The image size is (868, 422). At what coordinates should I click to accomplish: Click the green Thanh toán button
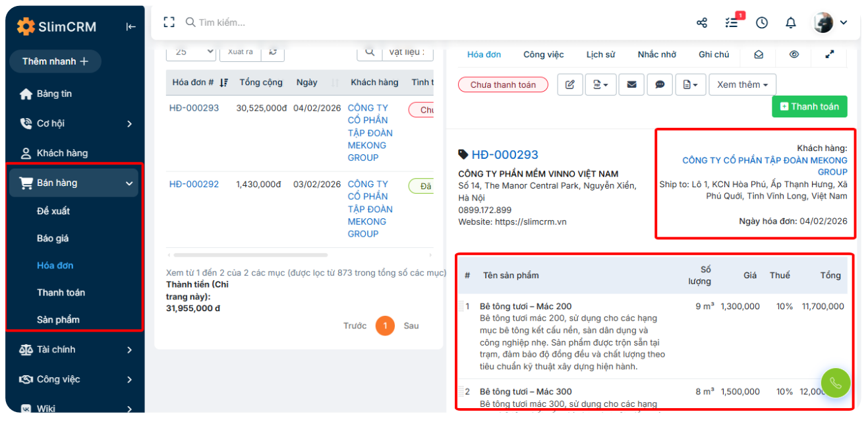(x=809, y=106)
